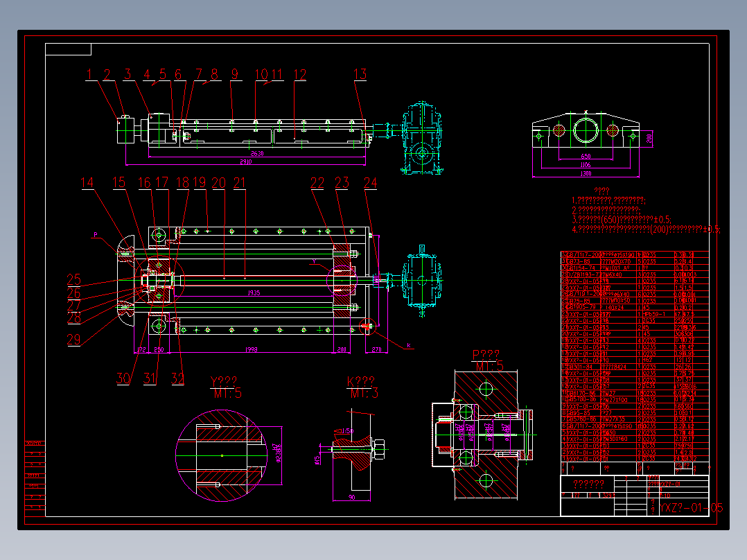Select part callout number 22

(x=317, y=183)
